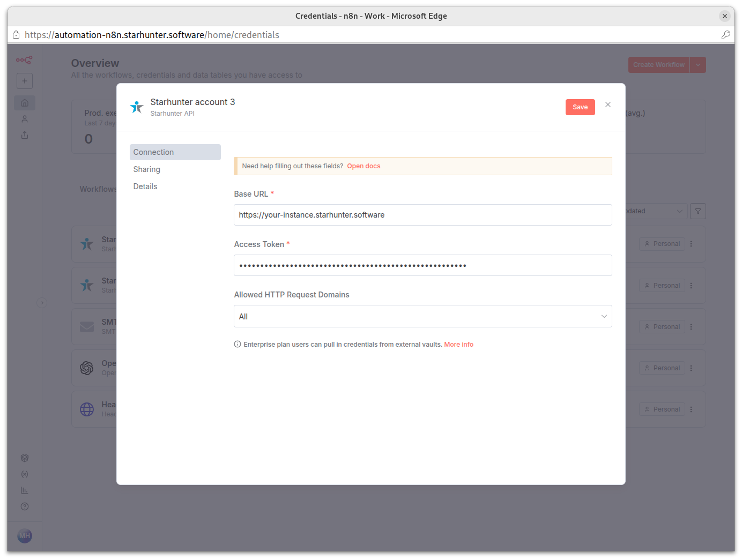Click Create Workflow button
Viewport: 742px width, 560px height.
tap(659, 65)
